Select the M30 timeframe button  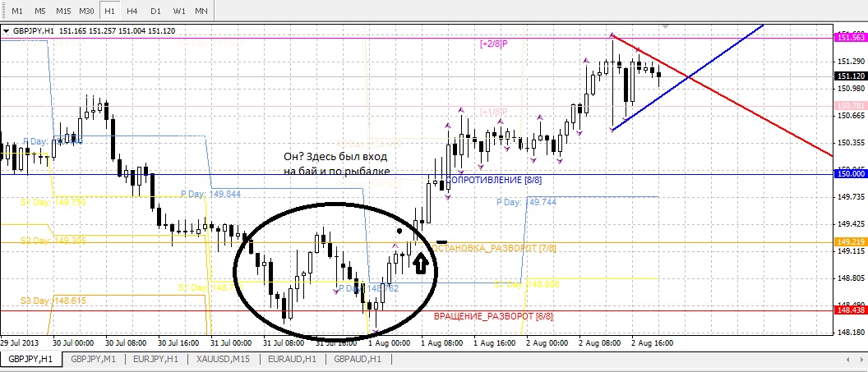click(86, 11)
